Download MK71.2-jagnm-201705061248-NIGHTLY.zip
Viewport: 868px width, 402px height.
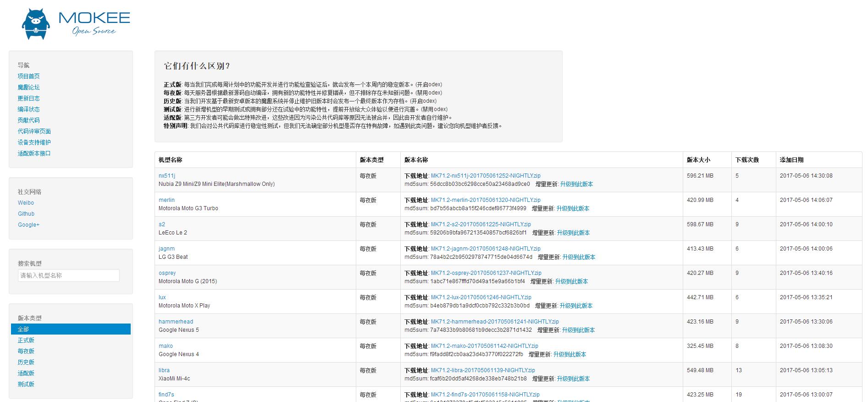point(486,249)
